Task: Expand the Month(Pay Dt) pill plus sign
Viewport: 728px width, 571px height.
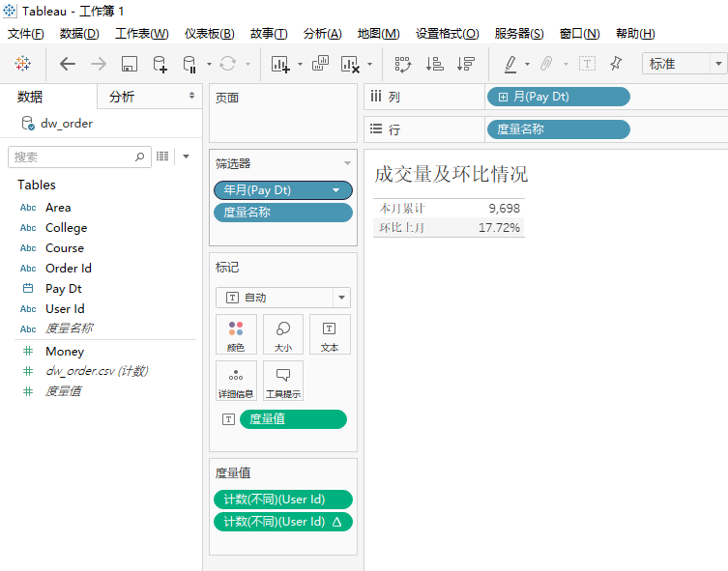Action: coord(503,97)
